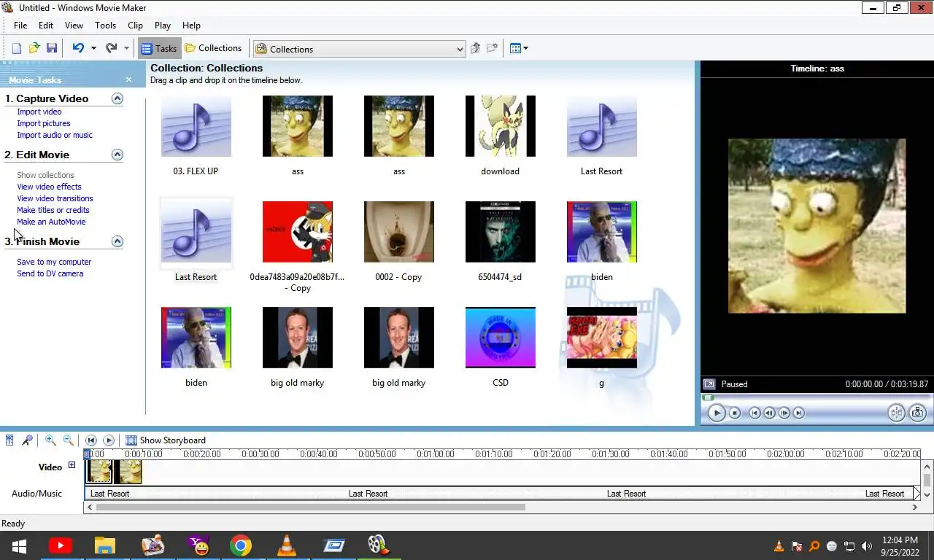Jump back in the preview monitor
The height and width of the screenshot is (560, 934).
coord(754,413)
